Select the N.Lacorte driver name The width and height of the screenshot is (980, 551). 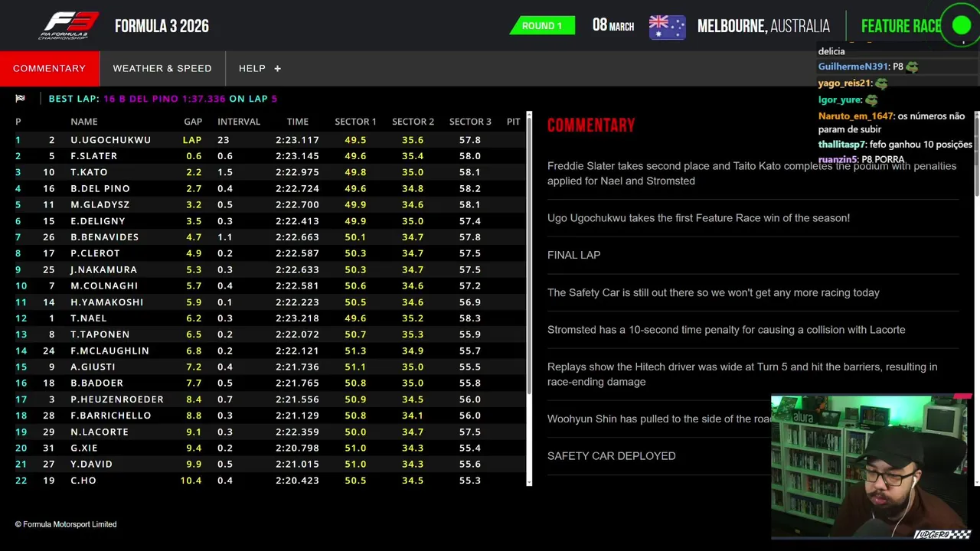coord(100,432)
